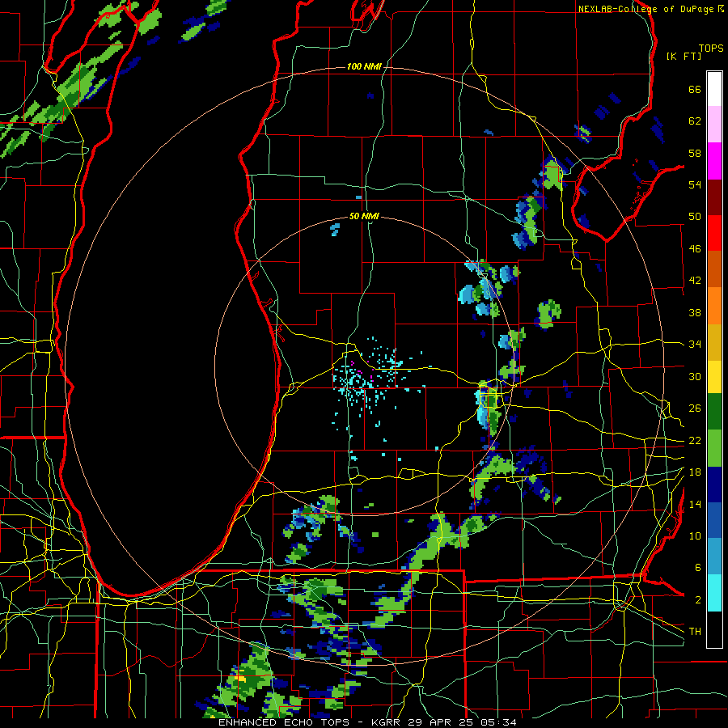Click the 22 legend value
Screen dimensions: 728x728
coord(695,441)
